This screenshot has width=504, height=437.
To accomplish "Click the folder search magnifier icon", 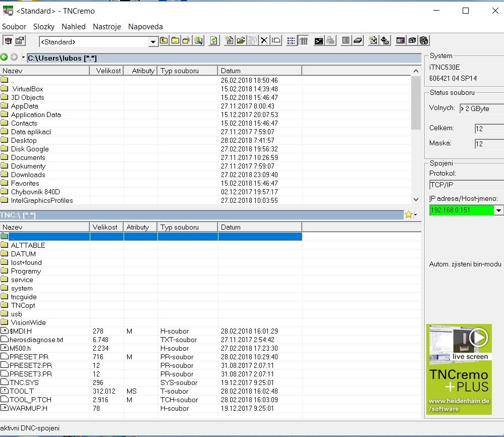I will coord(199,40).
